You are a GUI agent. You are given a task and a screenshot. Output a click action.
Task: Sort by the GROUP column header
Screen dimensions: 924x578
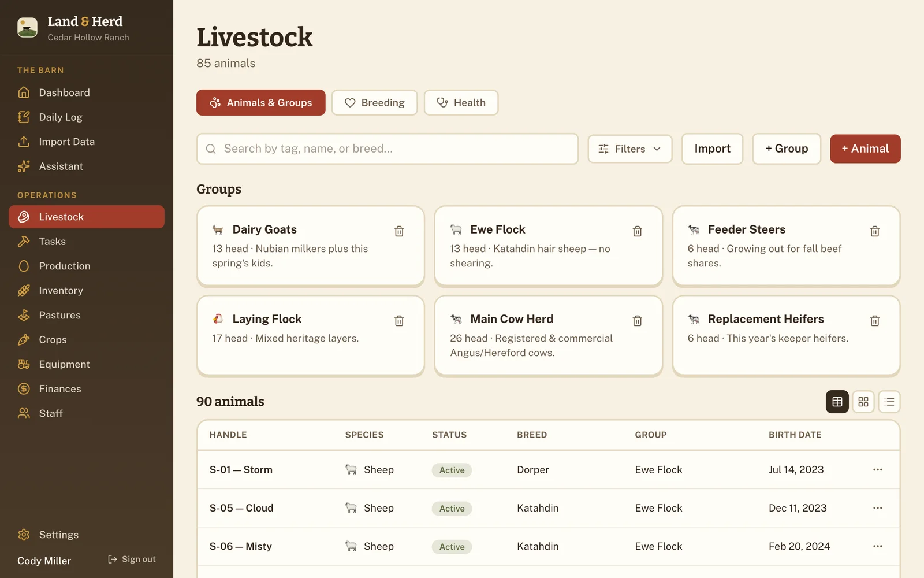tap(651, 435)
